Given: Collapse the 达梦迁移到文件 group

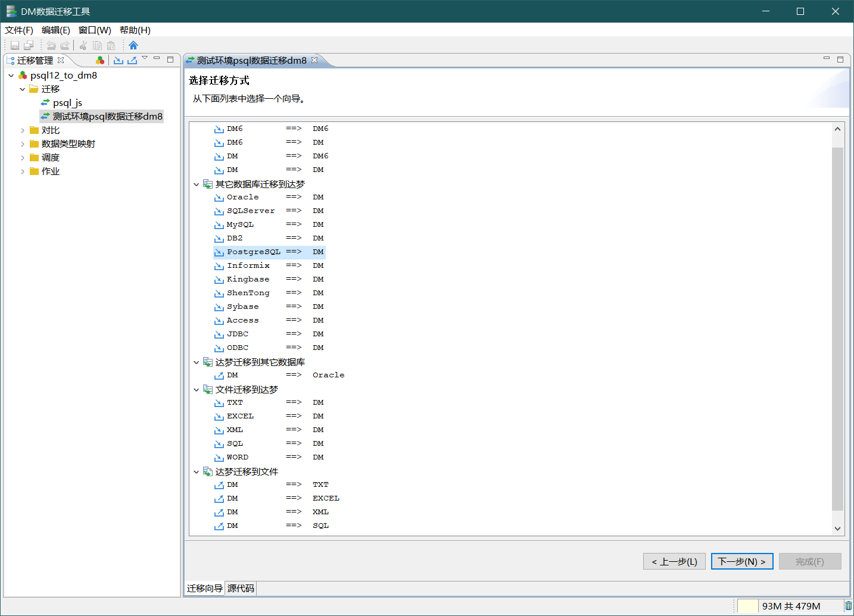Looking at the screenshot, I should pos(196,472).
